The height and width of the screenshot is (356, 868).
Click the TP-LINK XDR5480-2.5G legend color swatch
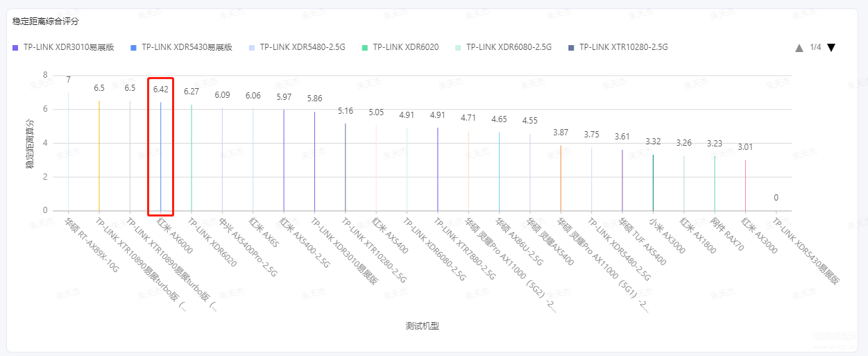(252, 47)
